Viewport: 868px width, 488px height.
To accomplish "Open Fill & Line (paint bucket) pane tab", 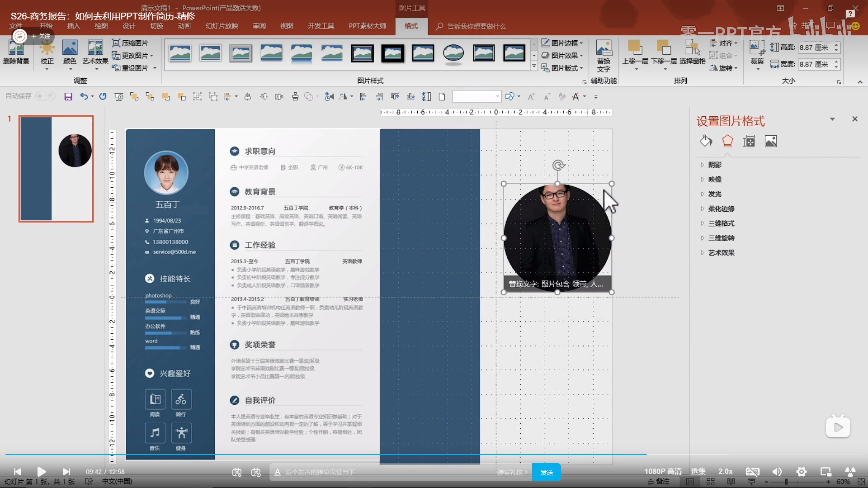I will click(x=706, y=141).
